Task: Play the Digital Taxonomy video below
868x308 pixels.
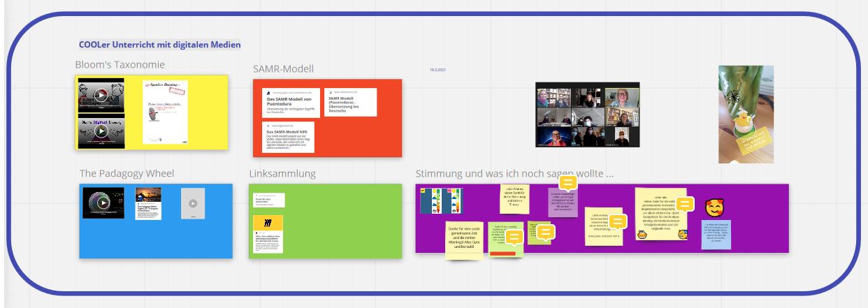Action: 101,131
